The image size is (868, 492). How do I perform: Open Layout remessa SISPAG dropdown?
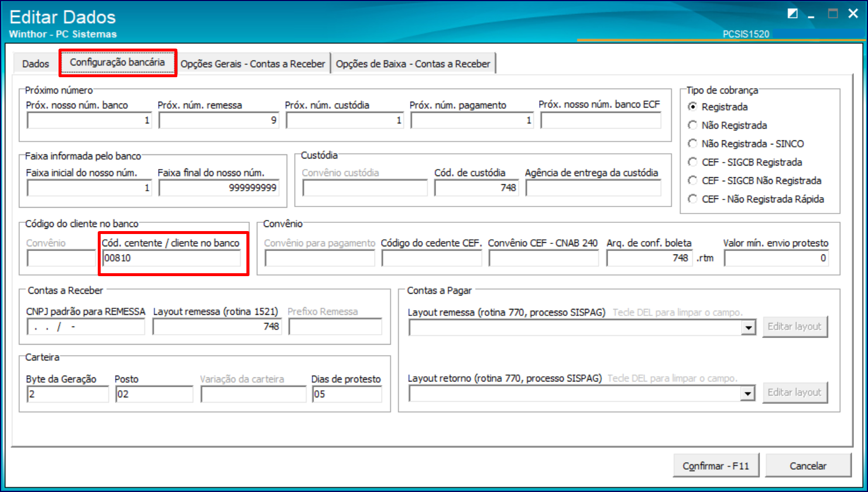point(749,328)
